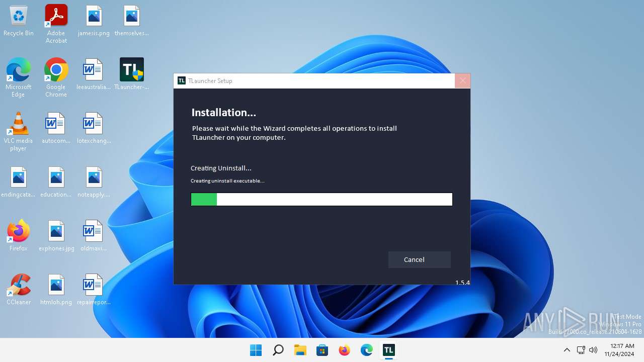644x362 pixels.
Task: Open taskbar Search
Action: 278,350
